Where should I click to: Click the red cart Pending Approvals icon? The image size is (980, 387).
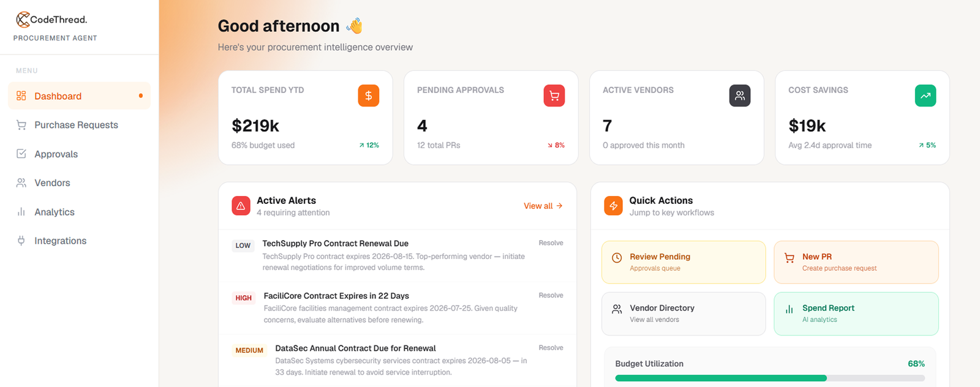click(x=554, y=96)
